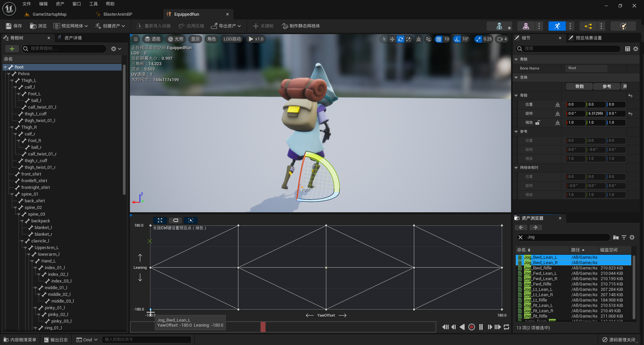Viewport: 644px width, 345px height.
Task: Open the Create Asset dropdown
Action: tap(110, 26)
